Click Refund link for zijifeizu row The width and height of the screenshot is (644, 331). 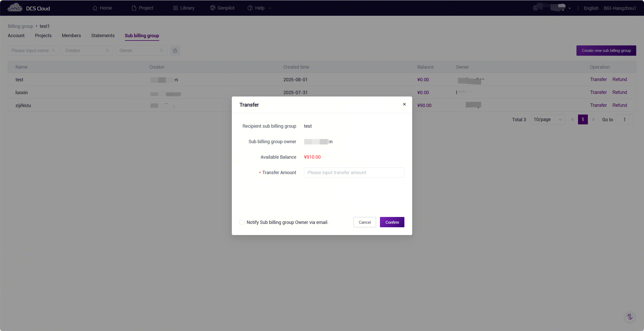click(x=620, y=105)
